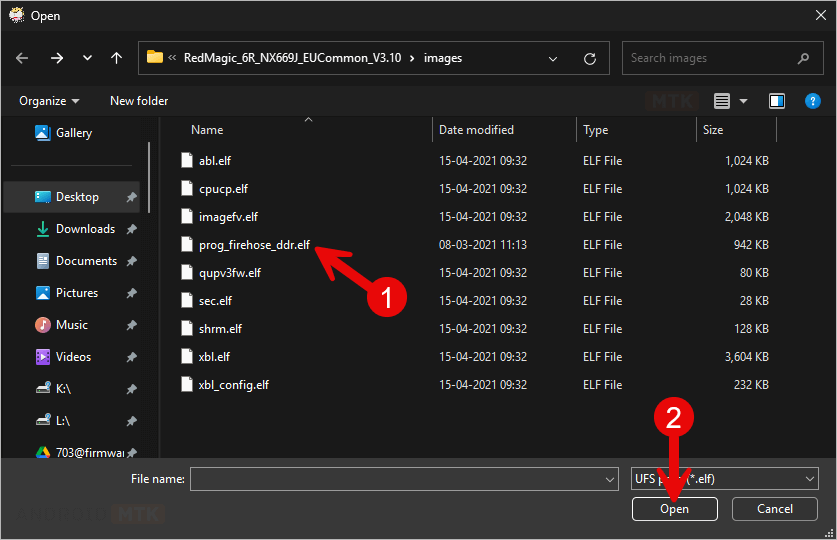Unpin Downloads using its pin icon
The width and height of the screenshot is (837, 540).
coord(131,229)
